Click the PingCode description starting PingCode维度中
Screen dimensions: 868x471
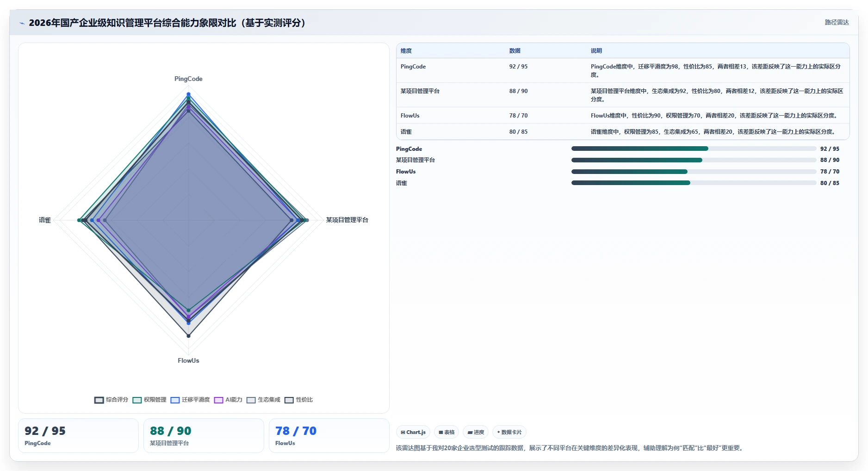tap(716, 71)
